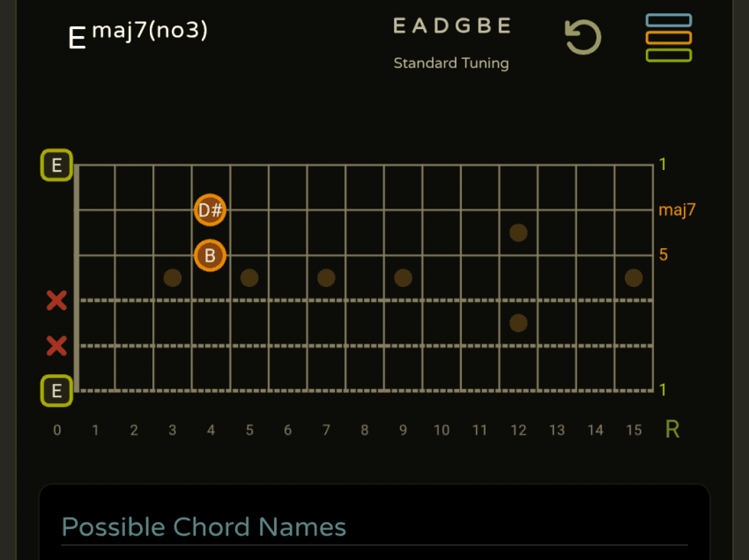749x560 pixels.
Task: Select fret number 12 below the fretboard
Action: click(518, 430)
